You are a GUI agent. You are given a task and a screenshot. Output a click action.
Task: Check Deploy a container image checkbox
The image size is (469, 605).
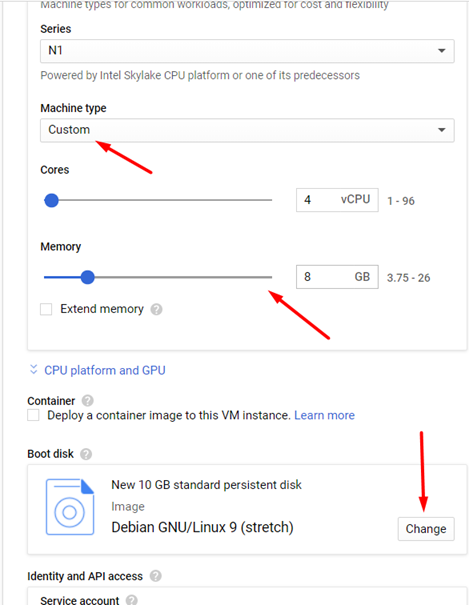33,415
